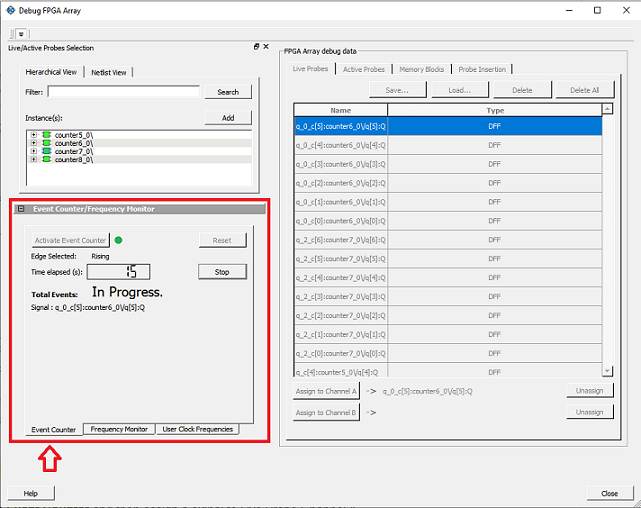
Task: Click the Search button beside Filter
Action: pyautogui.click(x=228, y=92)
